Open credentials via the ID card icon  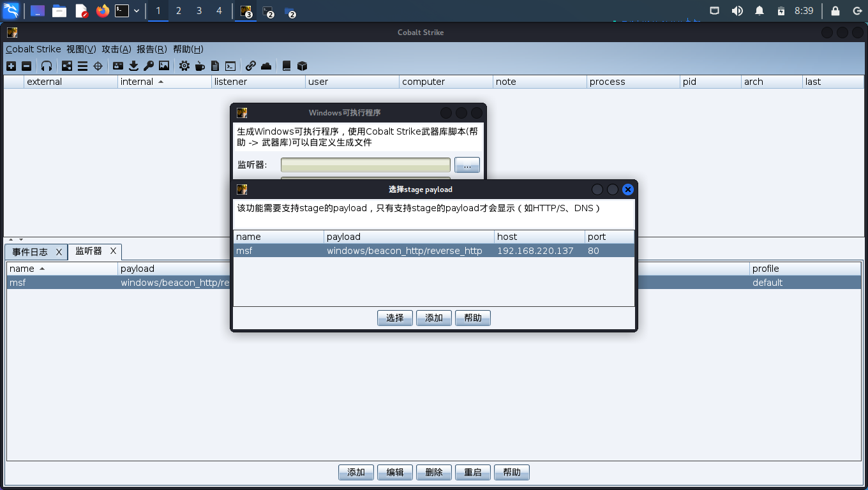click(x=118, y=66)
